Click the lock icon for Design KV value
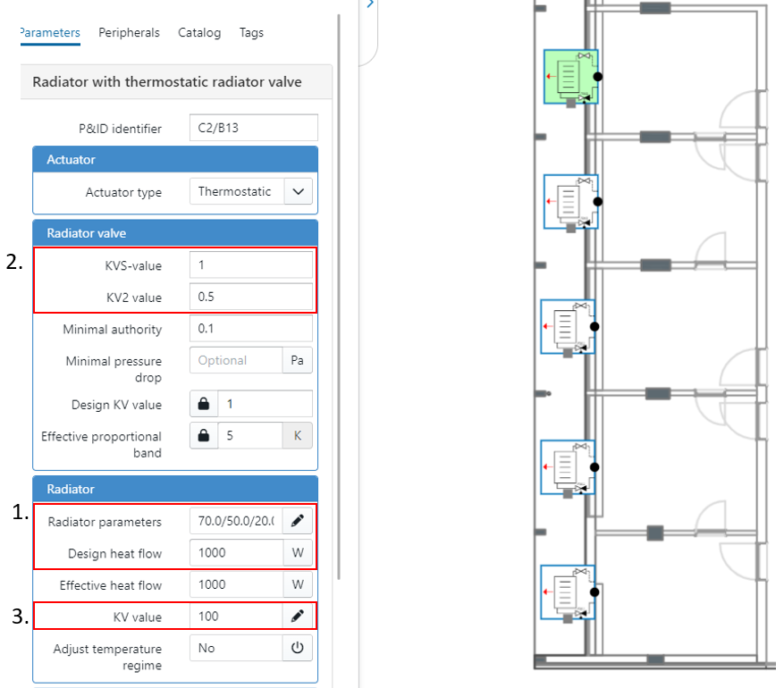 204,405
